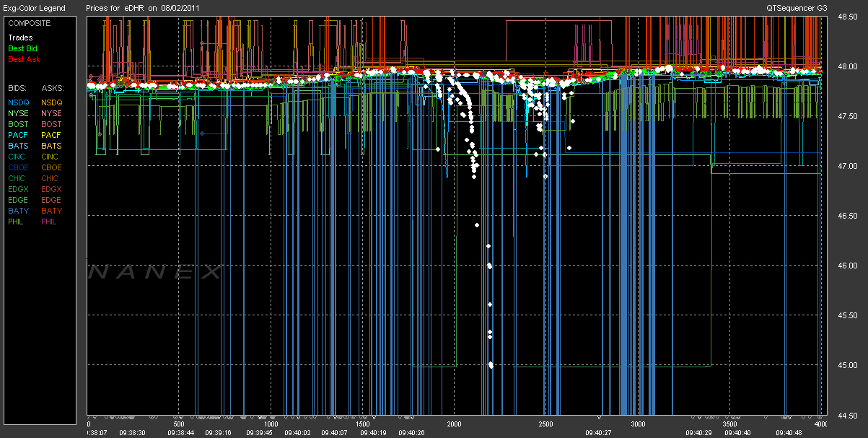Viewport: 868px width, 438px height.
Task: Click NSDQ in the BIDS column
Action: tap(19, 102)
